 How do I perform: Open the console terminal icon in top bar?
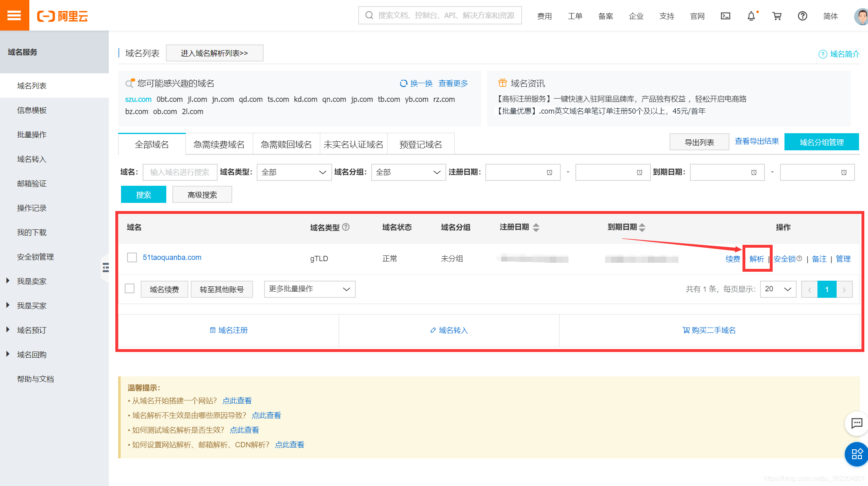[x=725, y=15]
